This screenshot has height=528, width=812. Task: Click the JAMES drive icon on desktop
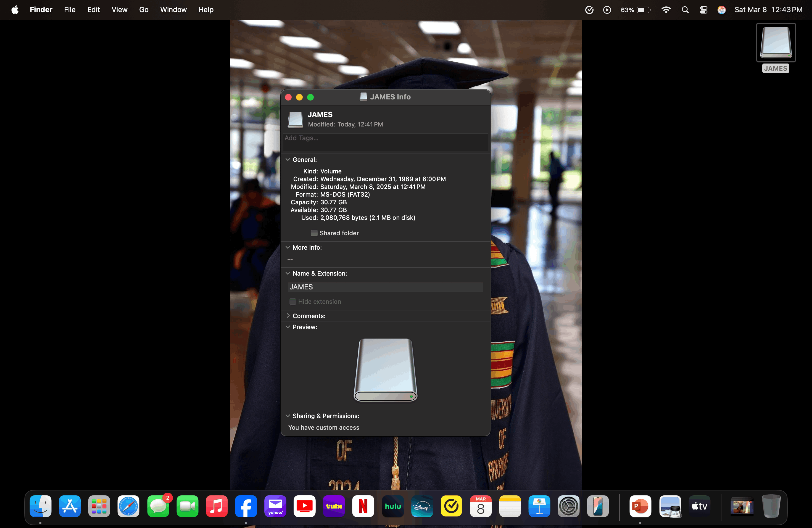776,43
